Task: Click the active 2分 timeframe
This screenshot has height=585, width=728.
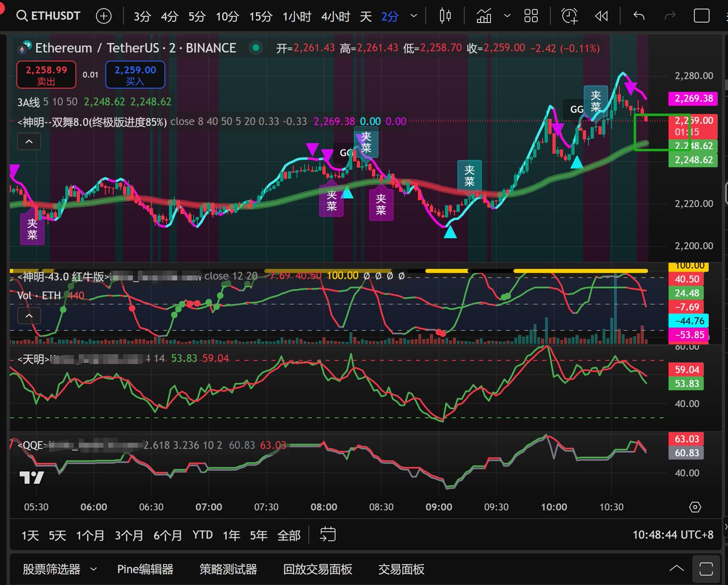Action: (390, 16)
